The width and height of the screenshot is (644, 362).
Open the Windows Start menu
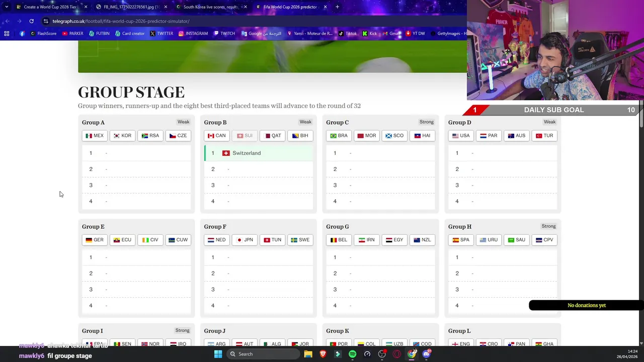tap(218, 354)
